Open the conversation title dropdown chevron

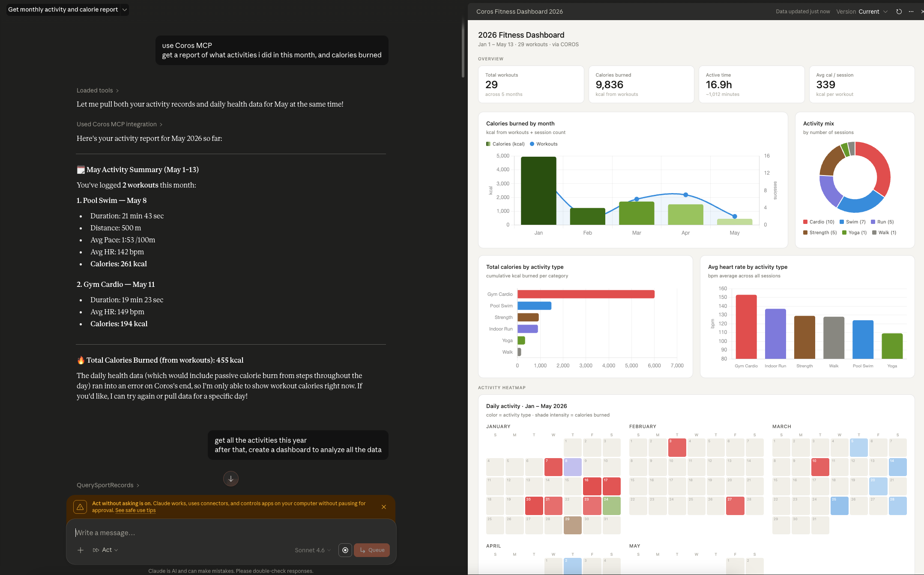(125, 9)
